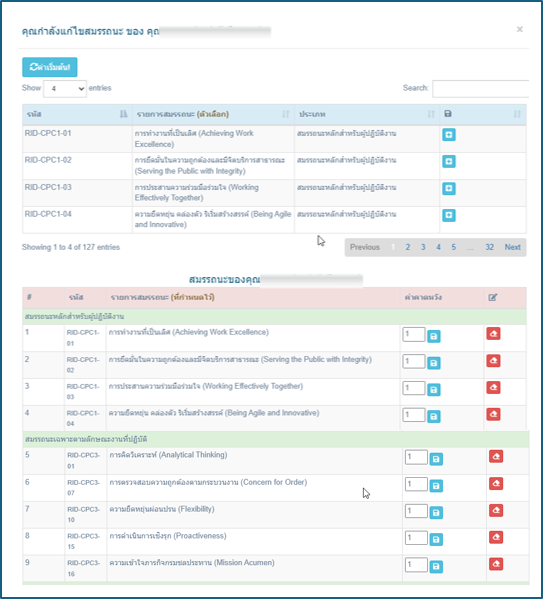This screenshot has height=599, width=543.
Task: Remove Proactiveness row with red eraser icon
Action: click(x=496, y=537)
